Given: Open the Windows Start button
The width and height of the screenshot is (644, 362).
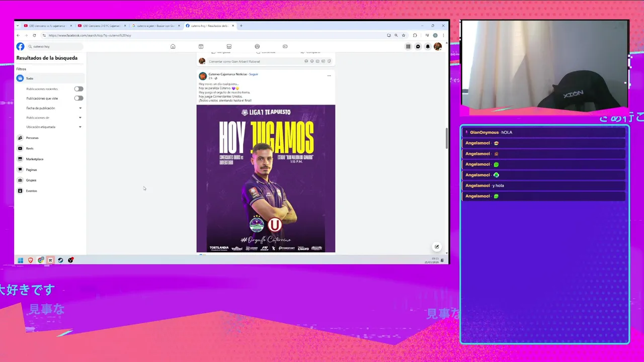Looking at the screenshot, I should click(21, 260).
